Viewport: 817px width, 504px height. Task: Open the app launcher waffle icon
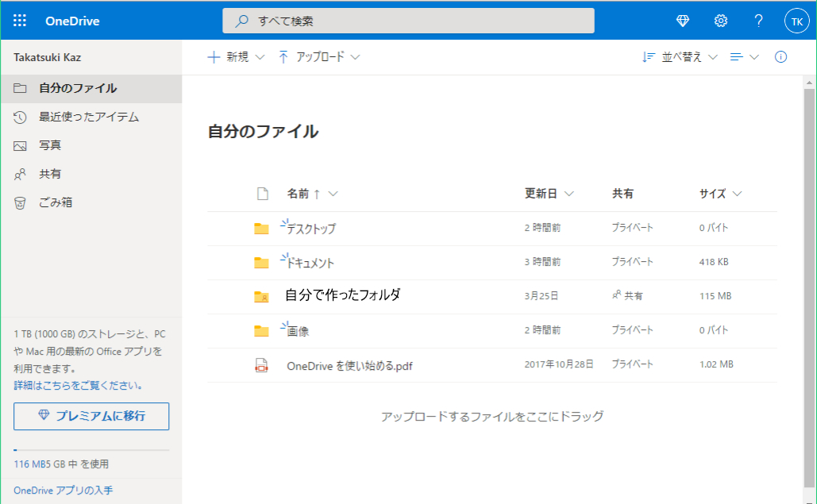click(x=20, y=21)
